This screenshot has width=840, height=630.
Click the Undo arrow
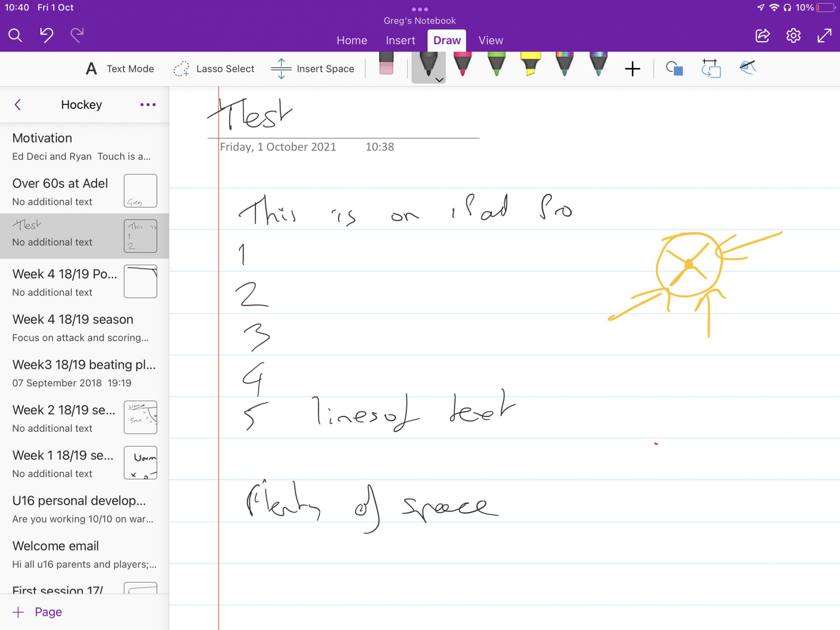(46, 35)
